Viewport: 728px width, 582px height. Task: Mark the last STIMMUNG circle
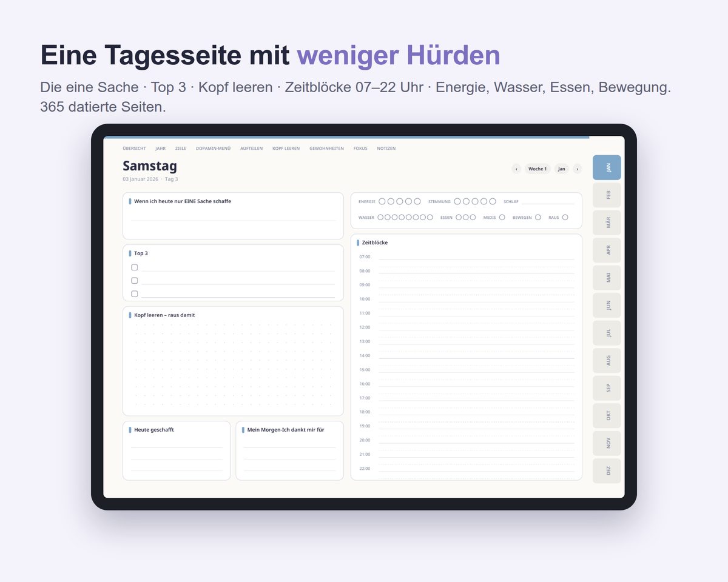tap(493, 201)
